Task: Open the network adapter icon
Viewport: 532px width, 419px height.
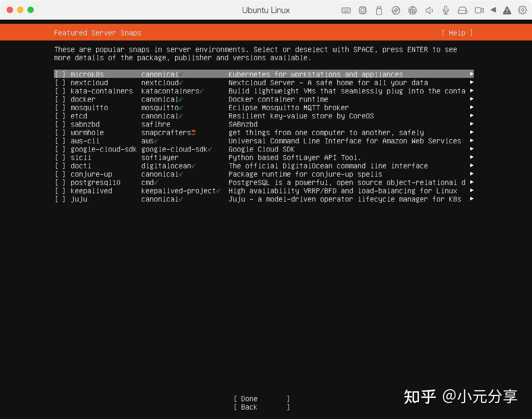Action: [x=412, y=10]
